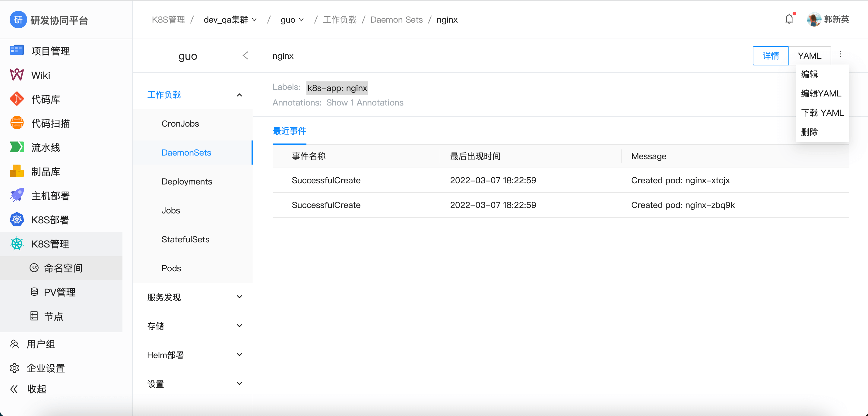Choose 删除 in the dropdown menu
The height and width of the screenshot is (416, 868).
coord(809,132)
